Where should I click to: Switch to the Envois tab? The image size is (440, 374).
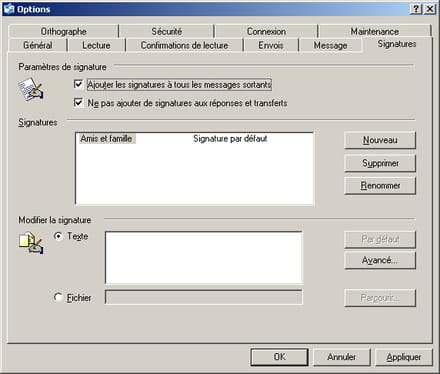[x=271, y=45]
